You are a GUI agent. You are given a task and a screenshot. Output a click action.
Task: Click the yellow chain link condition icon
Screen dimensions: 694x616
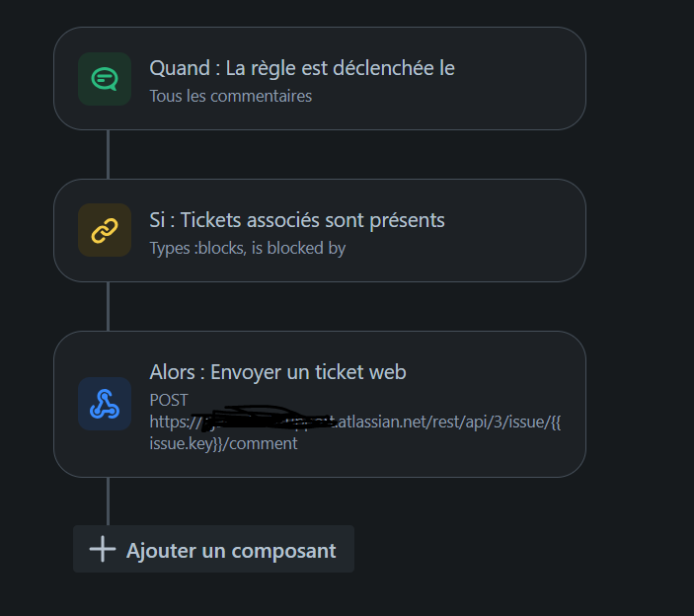[105, 230]
